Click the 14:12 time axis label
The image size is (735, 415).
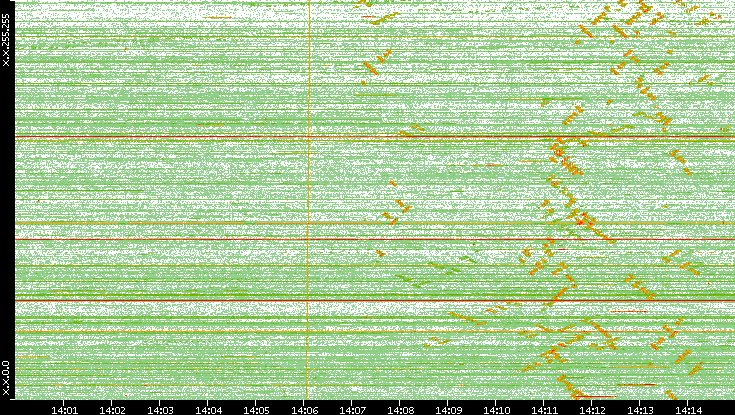[x=592, y=410]
